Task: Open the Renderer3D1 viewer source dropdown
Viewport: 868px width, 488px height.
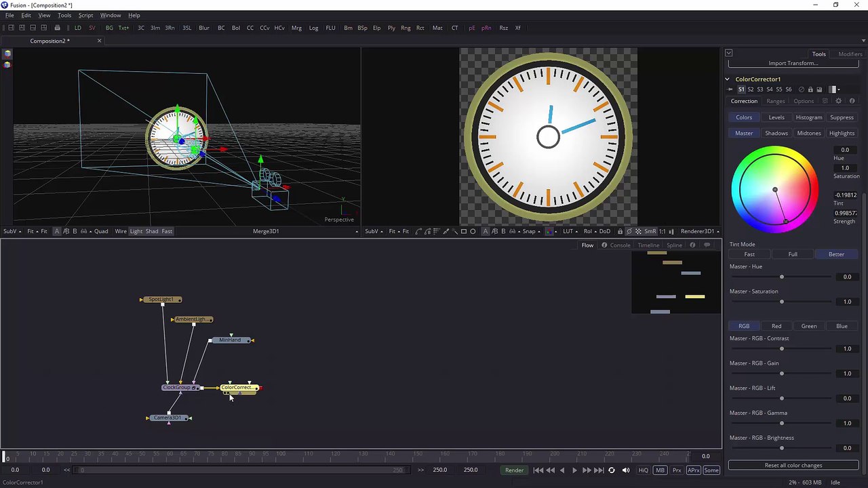Action: (699, 231)
